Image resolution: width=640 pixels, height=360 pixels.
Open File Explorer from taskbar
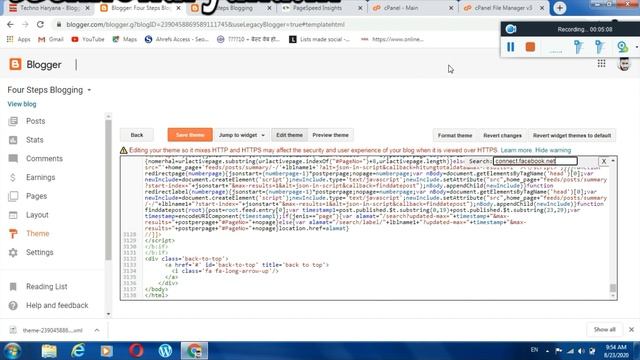(49, 351)
